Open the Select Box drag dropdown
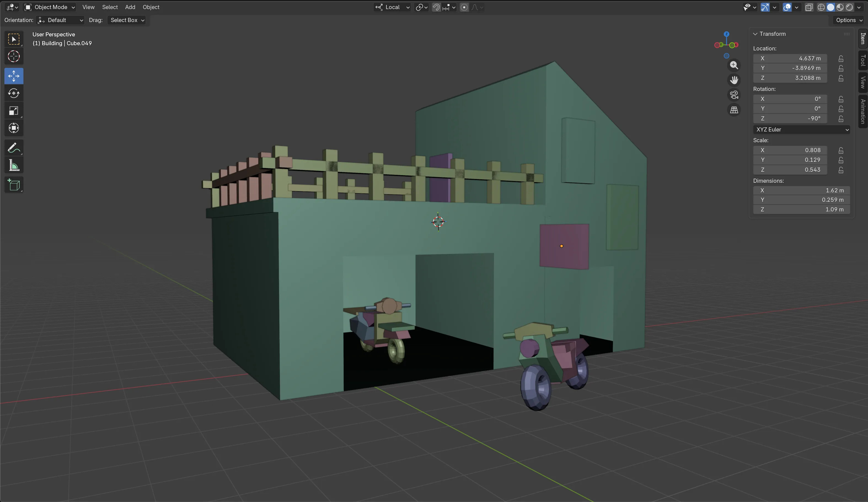The image size is (868, 502). pos(127,20)
